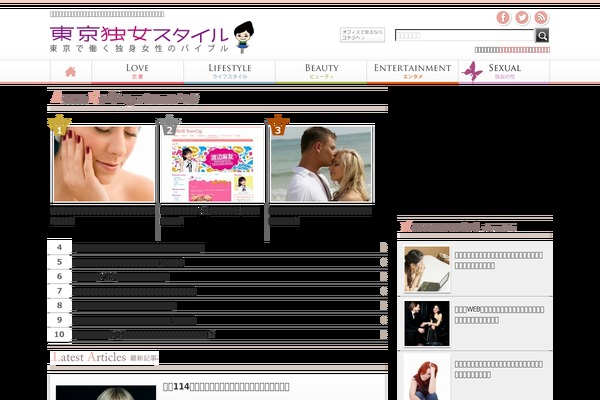
Task: Click the arrow icon on rank 4 row
Action: 384,247
